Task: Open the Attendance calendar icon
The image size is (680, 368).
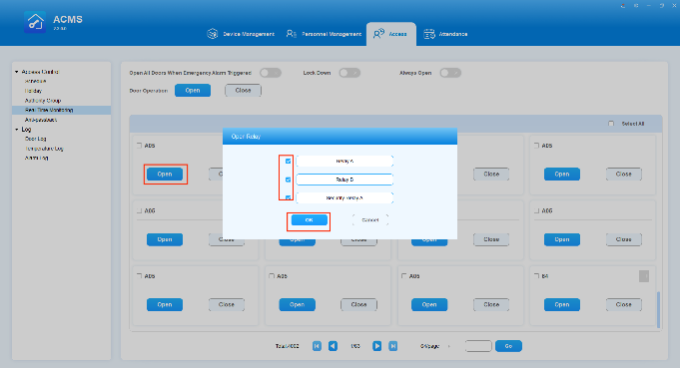Action: point(429,34)
